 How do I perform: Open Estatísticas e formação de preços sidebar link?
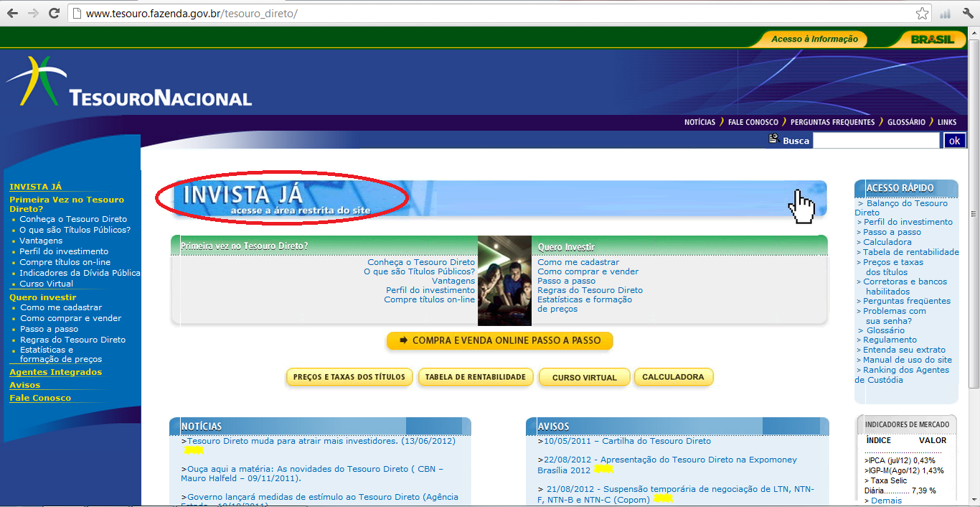pos(61,355)
